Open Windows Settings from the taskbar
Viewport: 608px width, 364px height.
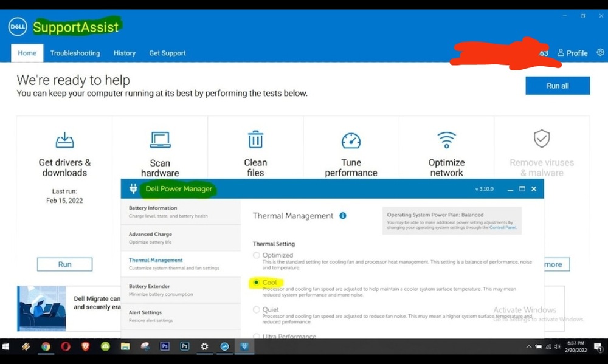(204, 346)
